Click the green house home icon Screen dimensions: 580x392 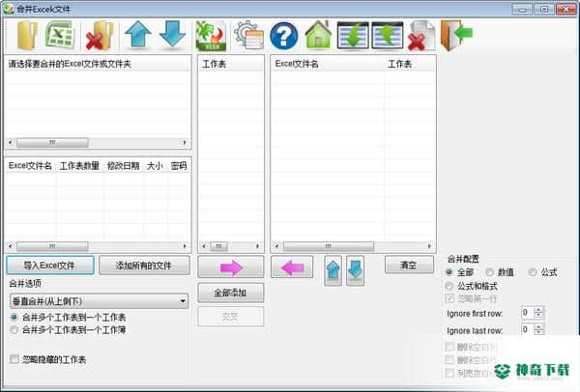click(x=318, y=35)
